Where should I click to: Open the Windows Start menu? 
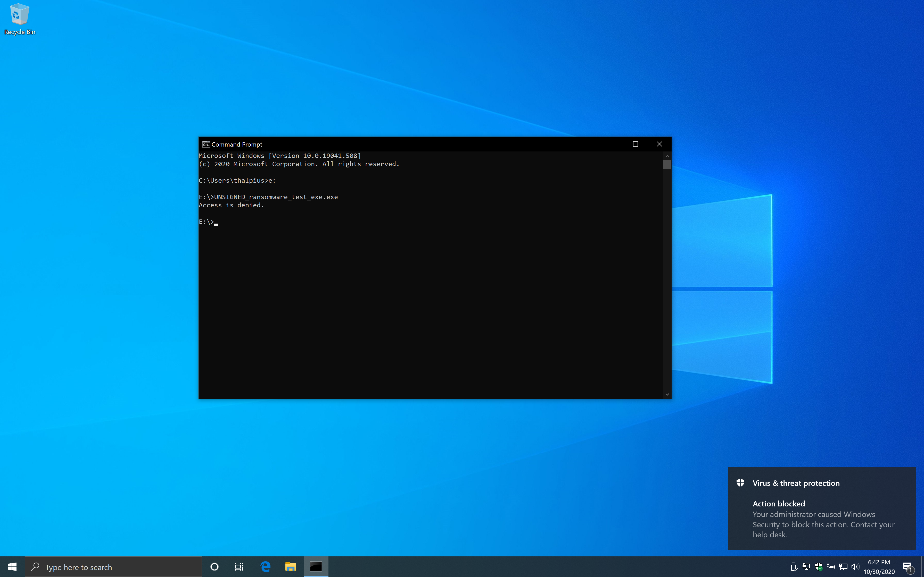pyautogui.click(x=12, y=567)
